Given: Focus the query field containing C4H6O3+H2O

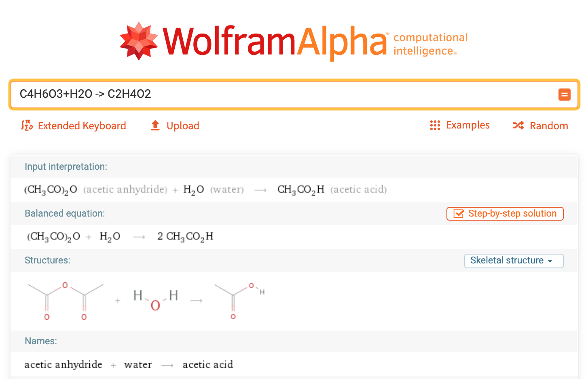Looking at the screenshot, I should 283,94.
